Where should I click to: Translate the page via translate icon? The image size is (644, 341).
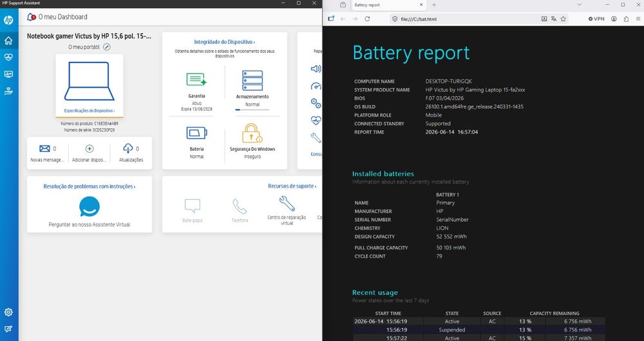554,19
